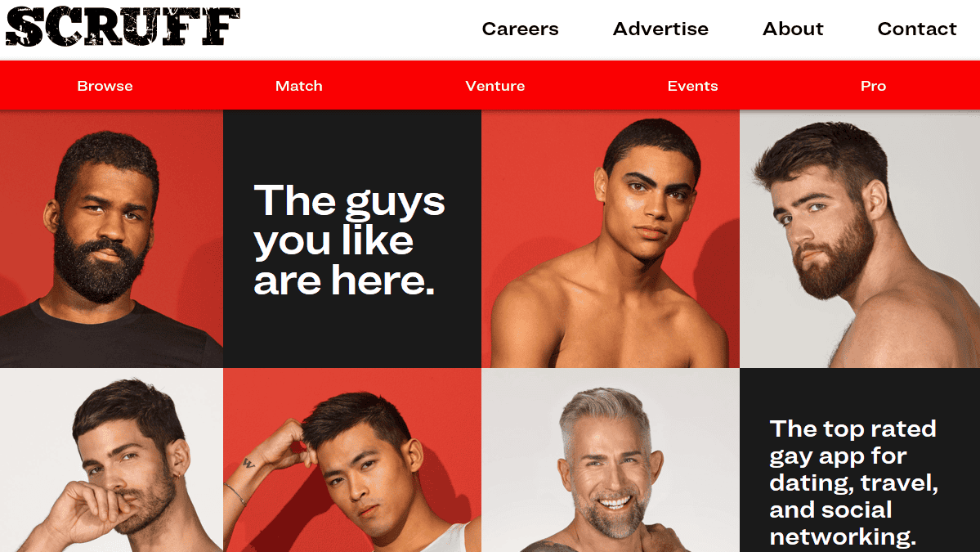Image resolution: width=980 pixels, height=552 pixels.
Task: Click the SCRUFF logo
Action: coord(123,27)
